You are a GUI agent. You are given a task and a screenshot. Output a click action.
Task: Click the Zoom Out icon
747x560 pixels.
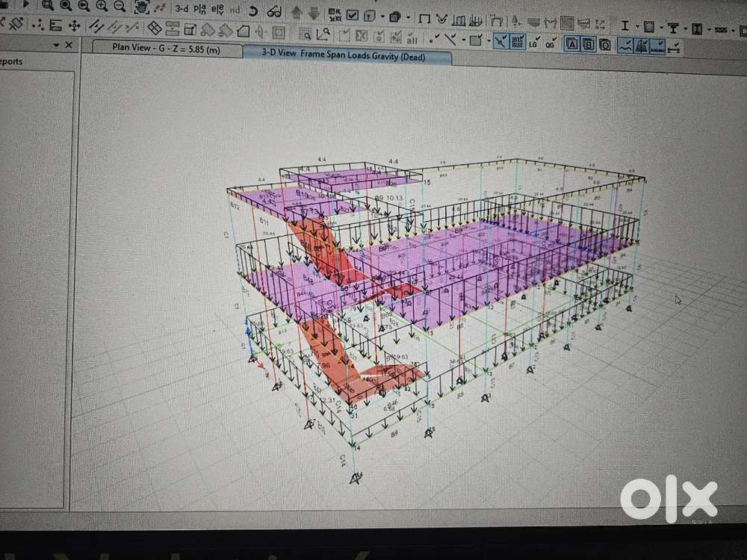click(120, 7)
